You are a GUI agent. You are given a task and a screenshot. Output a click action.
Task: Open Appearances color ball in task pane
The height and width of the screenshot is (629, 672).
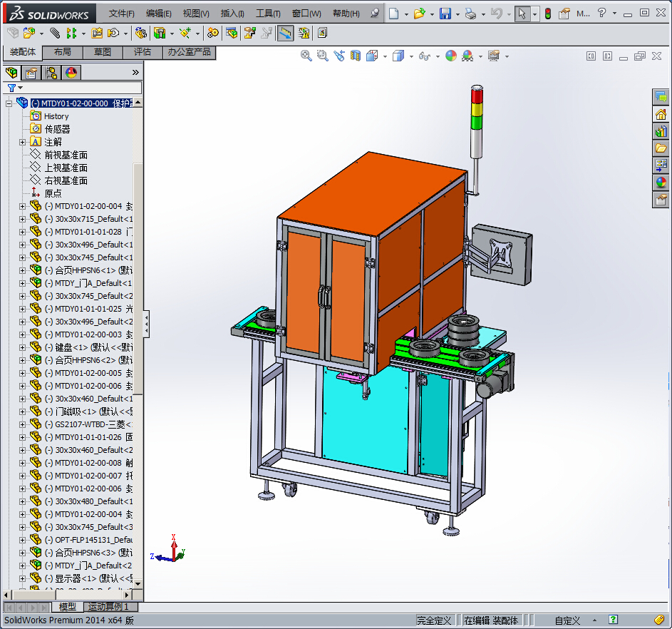coord(661,183)
